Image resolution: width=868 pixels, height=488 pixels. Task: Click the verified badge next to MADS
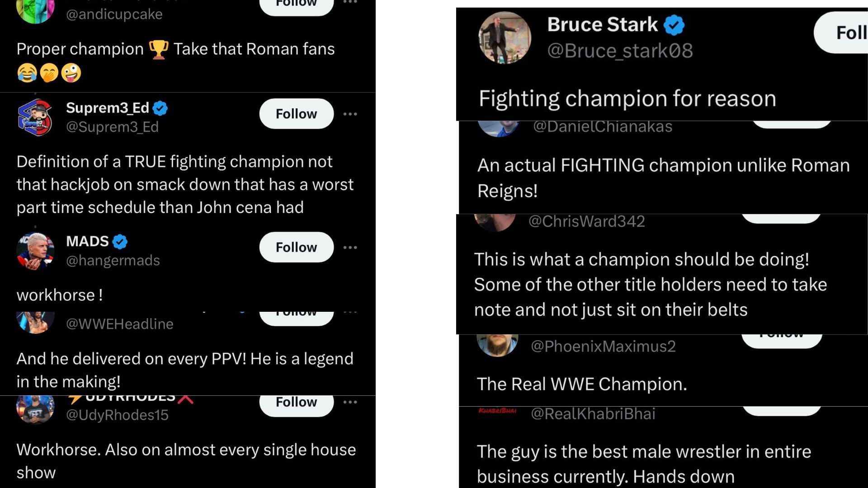point(120,242)
